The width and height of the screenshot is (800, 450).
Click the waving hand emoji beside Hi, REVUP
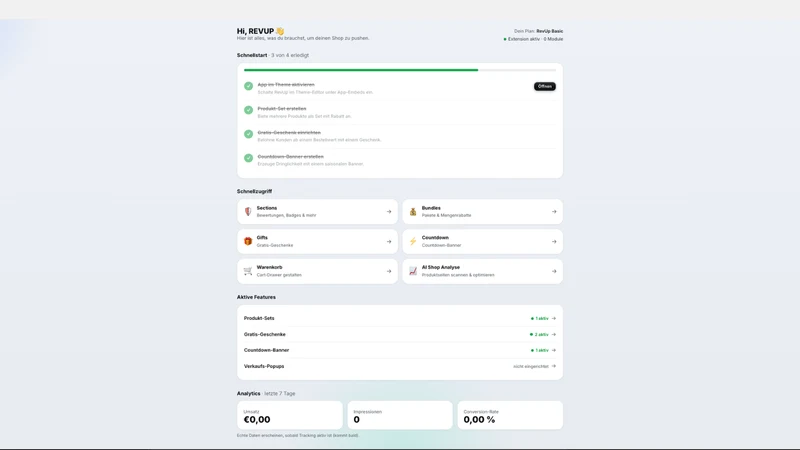(280, 31)
